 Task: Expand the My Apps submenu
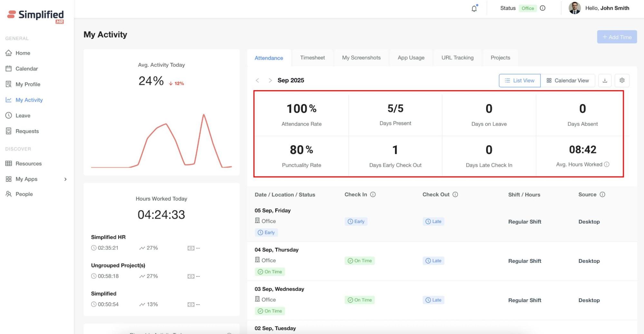tap(65, 179)
